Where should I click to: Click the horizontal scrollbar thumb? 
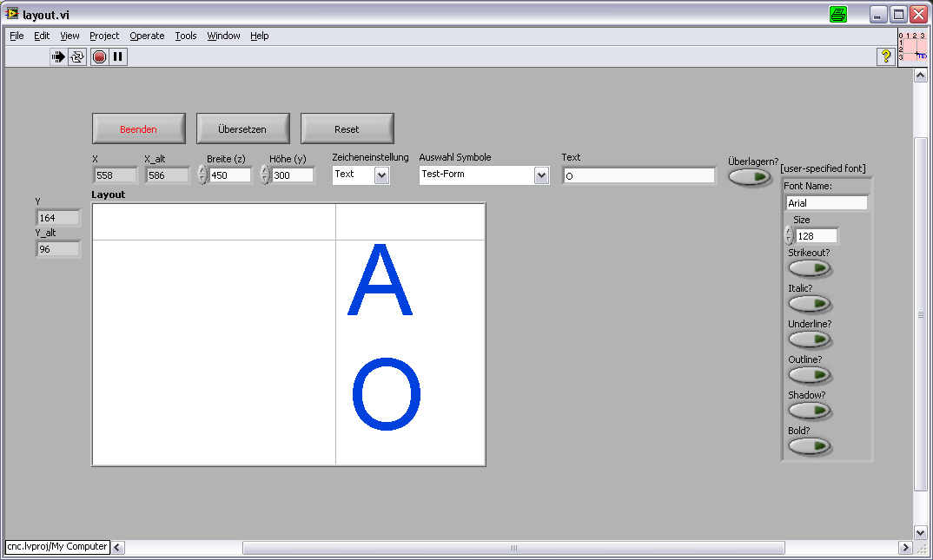513,548
